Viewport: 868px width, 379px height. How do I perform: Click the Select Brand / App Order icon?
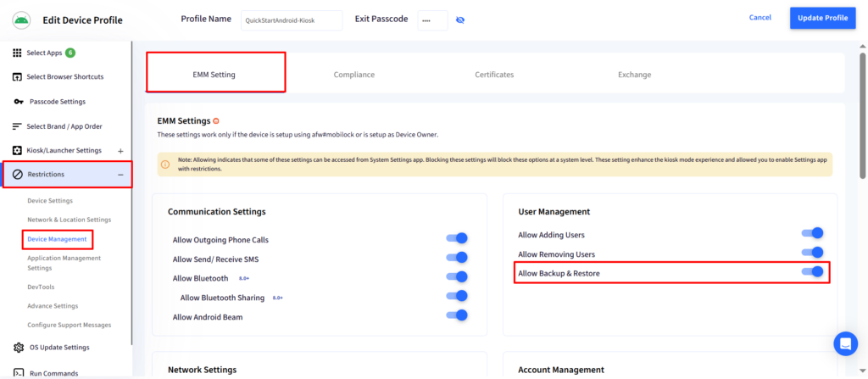[17, 126]
